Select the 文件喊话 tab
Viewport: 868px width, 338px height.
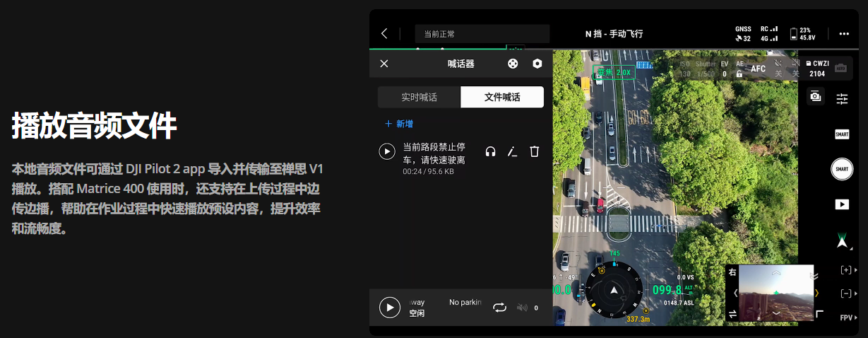(x=502, y=97)
